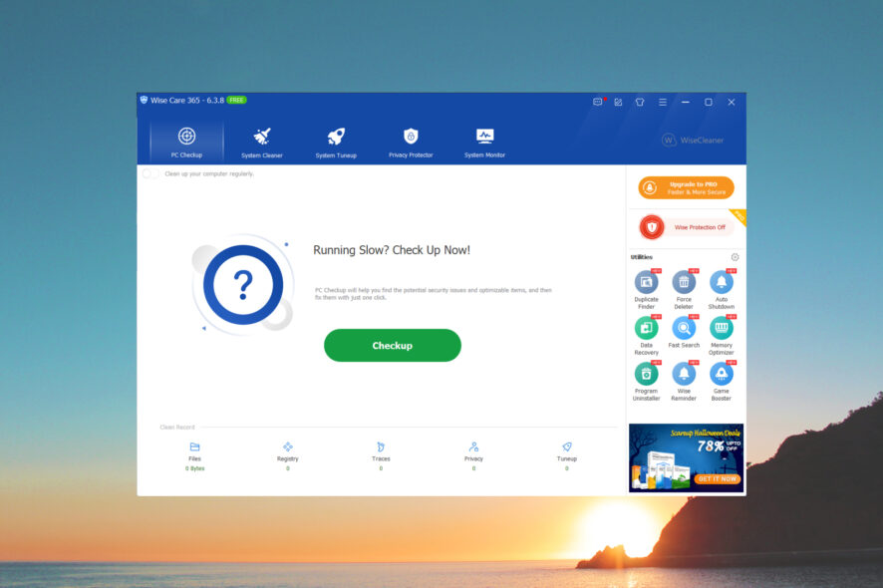Open the Program Uninstaller utility
Viewport: 883px width, 588px height.
tap(646, 382)
